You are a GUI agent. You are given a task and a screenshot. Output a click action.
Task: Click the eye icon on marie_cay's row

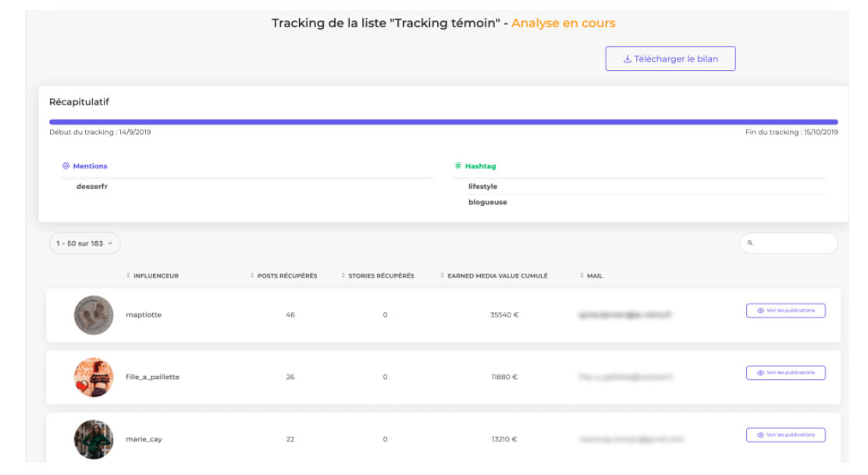click(760, 435)
